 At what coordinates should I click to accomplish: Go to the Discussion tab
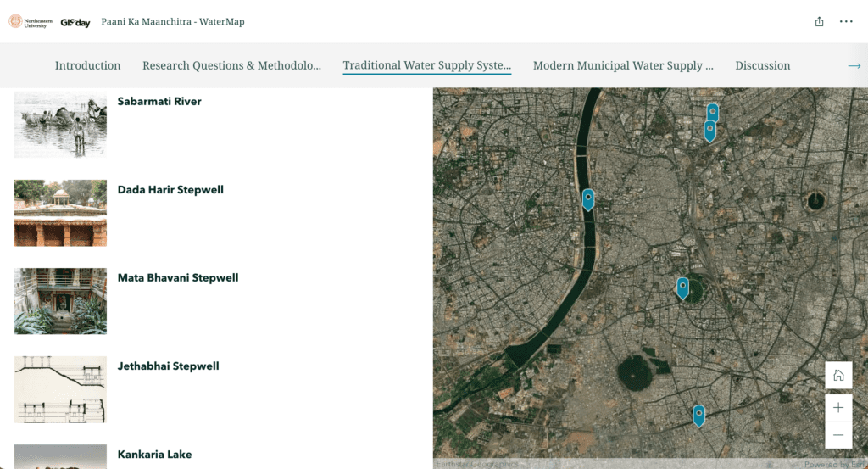762,65
